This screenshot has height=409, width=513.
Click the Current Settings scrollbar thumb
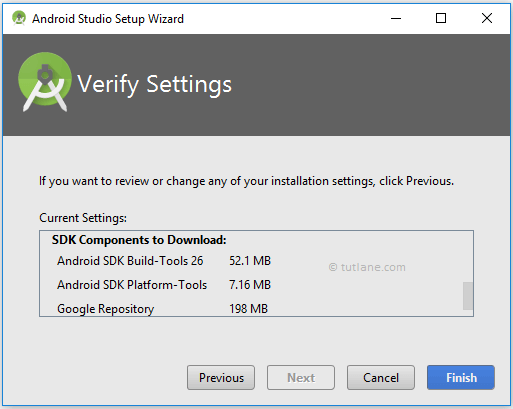tap(468, 296)
